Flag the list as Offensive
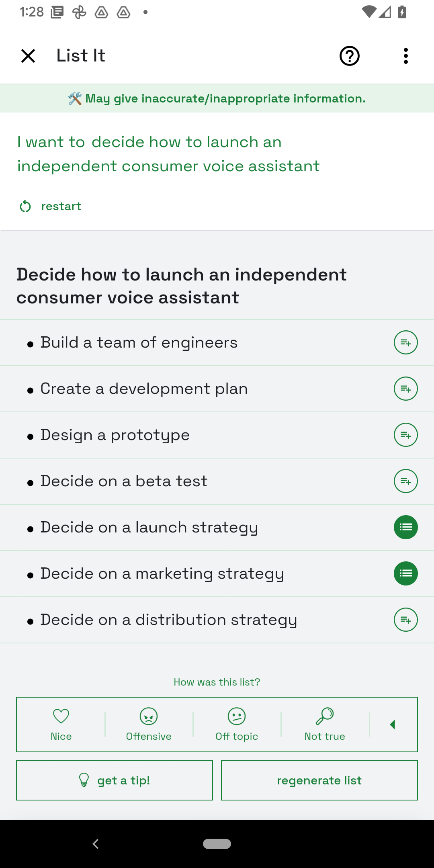Viewport: 434px width, 868px height. (x=149, y=725)
